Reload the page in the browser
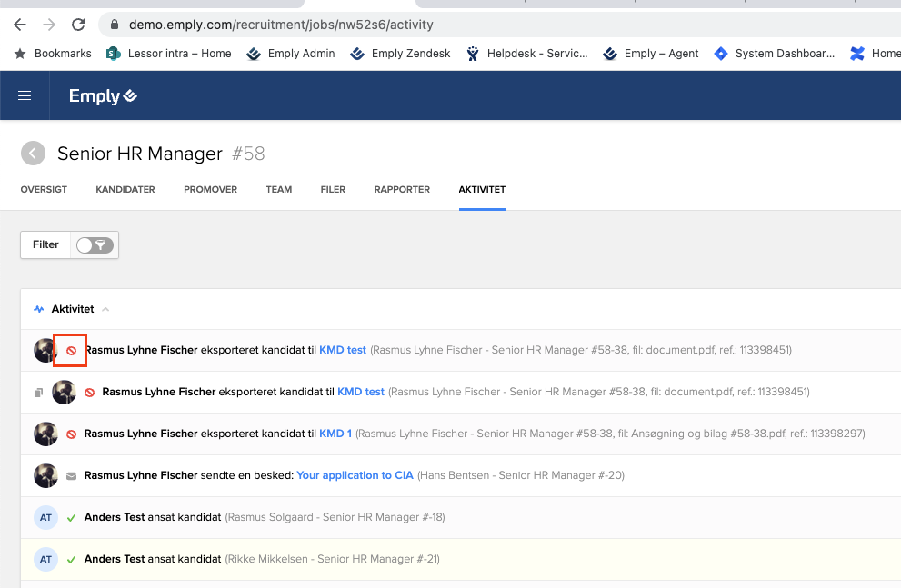This screenshot has width=901, height=588. tap(78, 25)
